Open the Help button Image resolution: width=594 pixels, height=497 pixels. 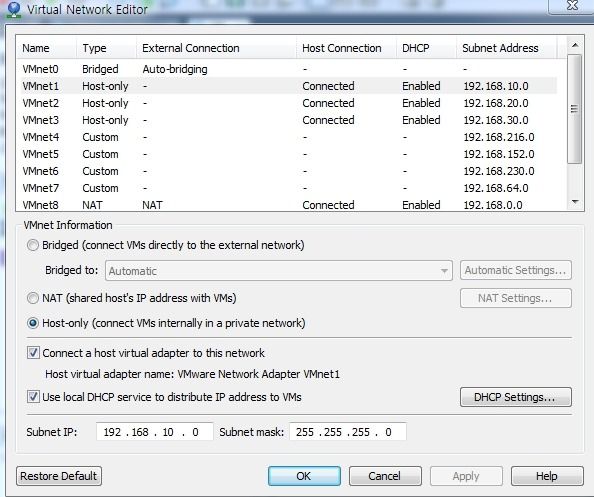[x=547, y=476]
